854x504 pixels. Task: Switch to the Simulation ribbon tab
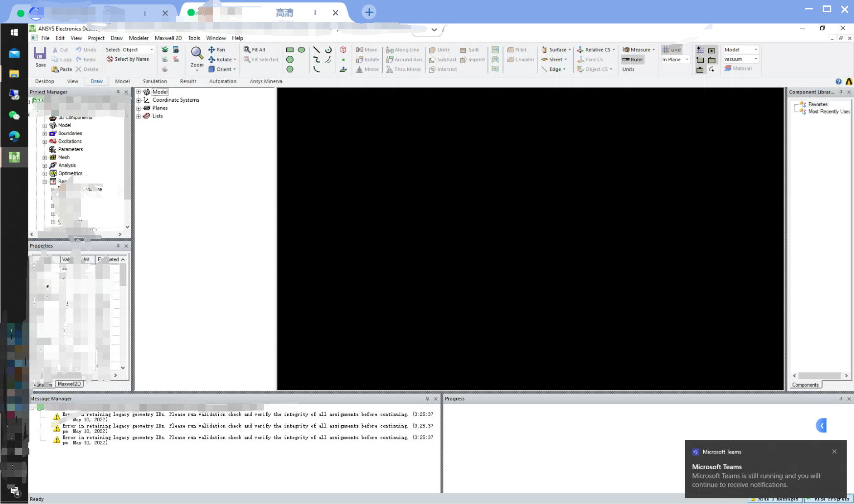pyautogui.click(x=155, y=81)
